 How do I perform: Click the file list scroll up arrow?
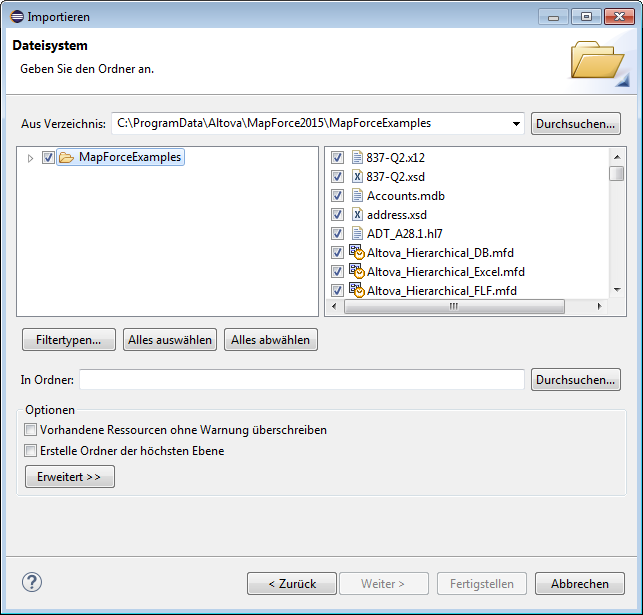tap(617, 157)
